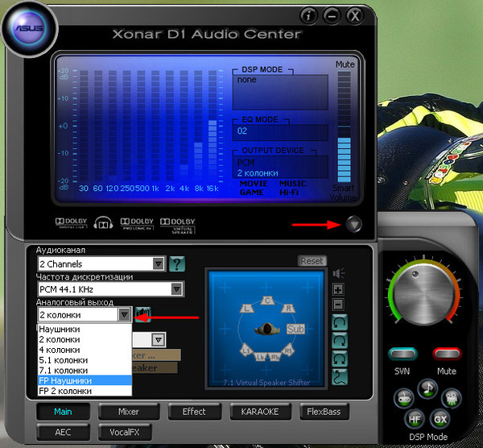Click the minus icon beside speaker shifter

click(339, 304)
